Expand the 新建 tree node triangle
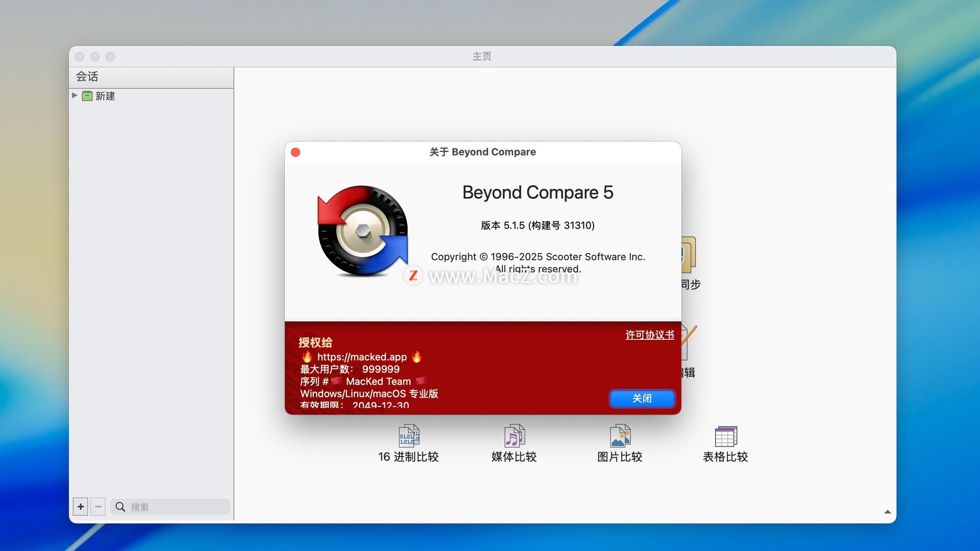The height and width of the screenshot is (551, 980). 75,95
